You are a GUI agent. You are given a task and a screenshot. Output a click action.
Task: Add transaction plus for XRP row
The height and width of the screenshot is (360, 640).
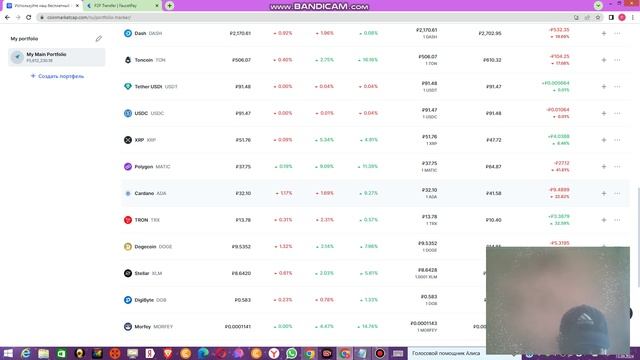(x=604, y=140)
